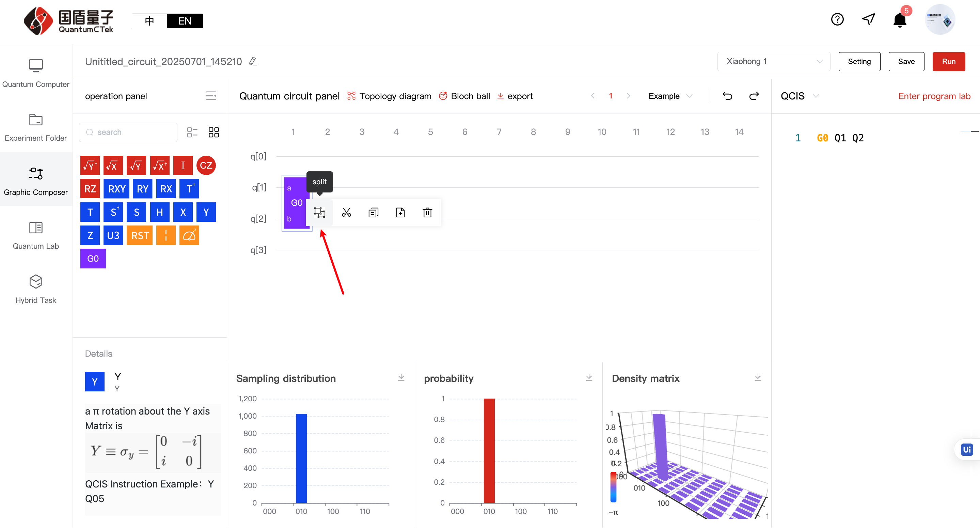Image resolution: width=980 pixels, height=528 pixels.
Task: Open Quantum Computer section
Action: click(36, 74)
